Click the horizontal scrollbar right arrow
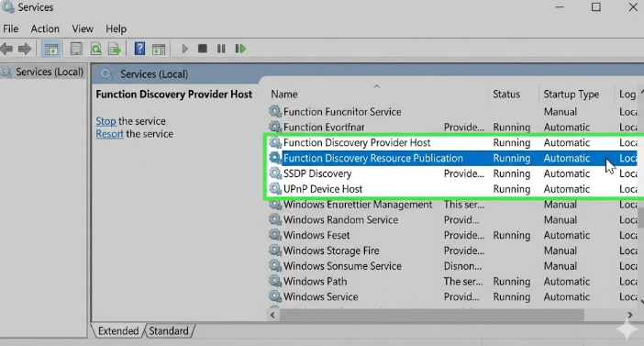This screenshot has height=346, width=644. [630, 315]
